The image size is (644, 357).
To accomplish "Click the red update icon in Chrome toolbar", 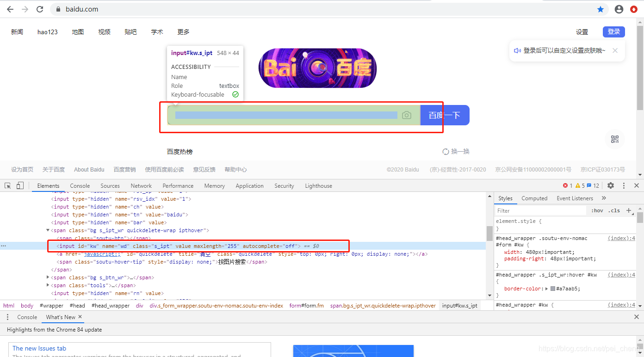I will [x=634, y=9].
